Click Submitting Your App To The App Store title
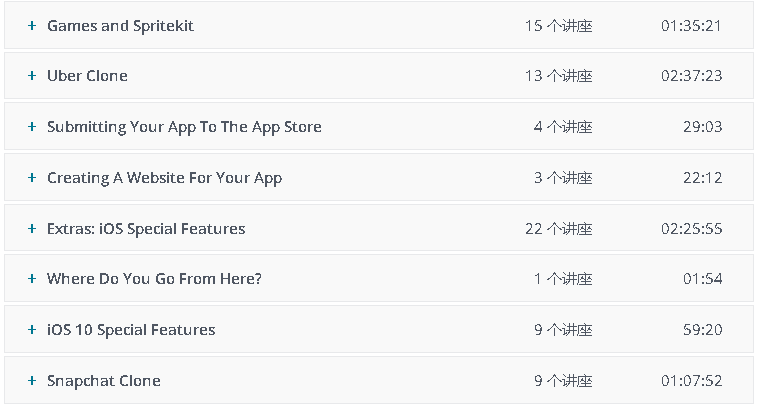 point(184,127)
